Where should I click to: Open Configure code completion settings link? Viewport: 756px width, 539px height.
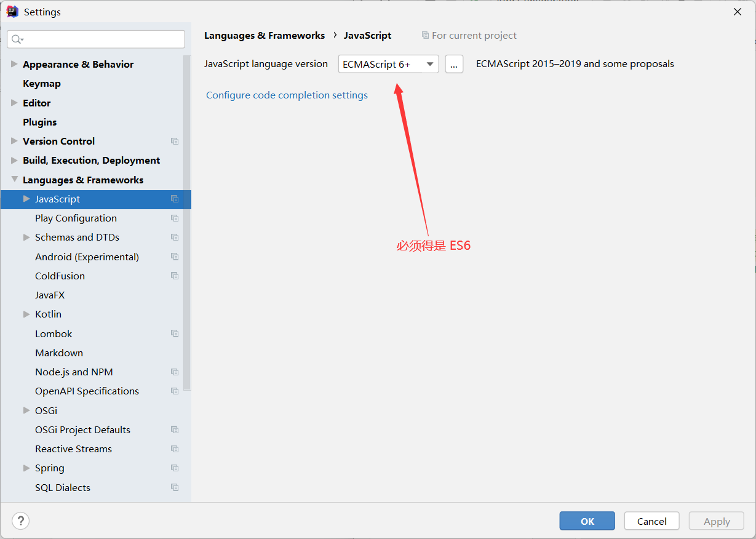(x=287, y=95)
